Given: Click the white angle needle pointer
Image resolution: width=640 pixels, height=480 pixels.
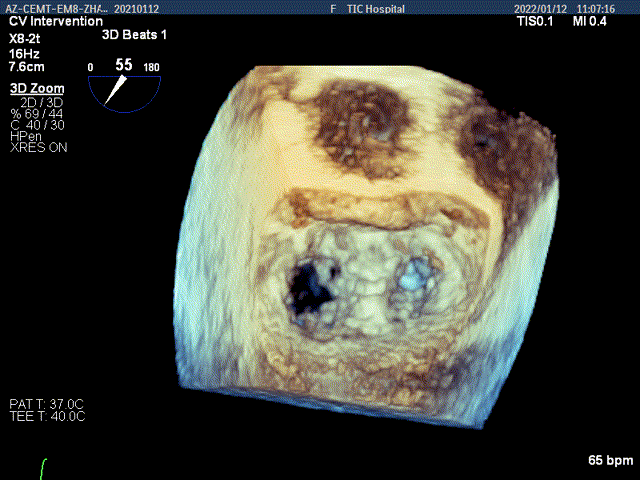Looking at the screenshot, I should coord(116,88).
